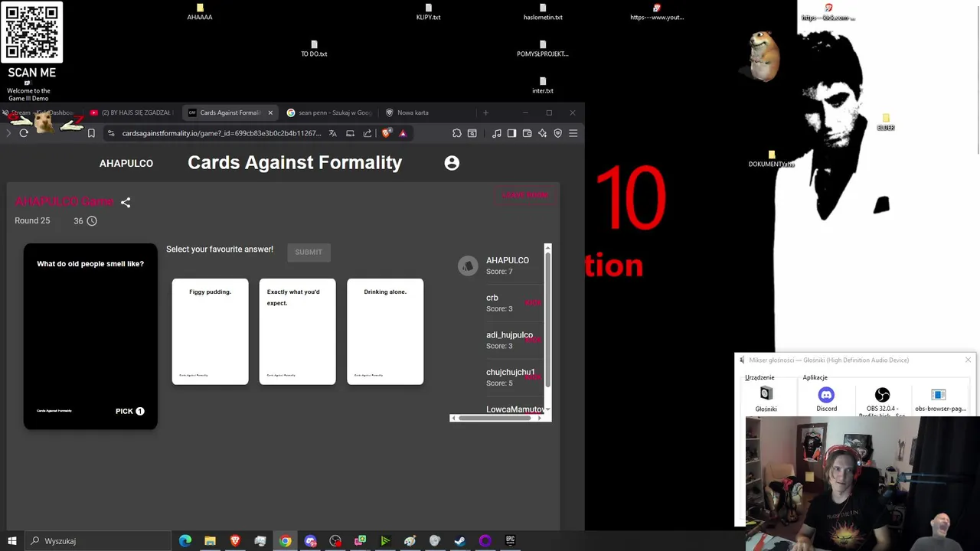The image size is (980, 551).
Task: Switch to the Stream Kick Dashboard tab
Action: 42,112
